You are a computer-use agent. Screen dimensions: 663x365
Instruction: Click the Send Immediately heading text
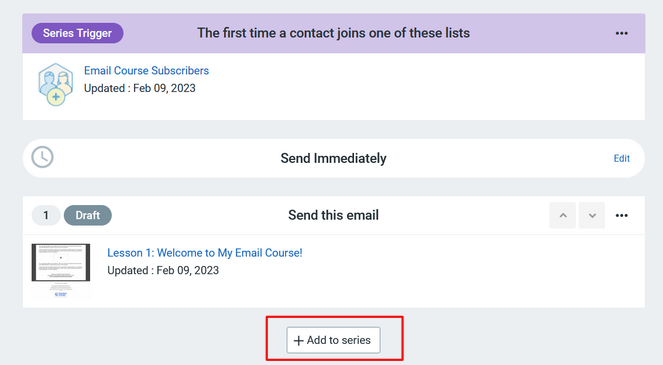click(x=333, y=158)
